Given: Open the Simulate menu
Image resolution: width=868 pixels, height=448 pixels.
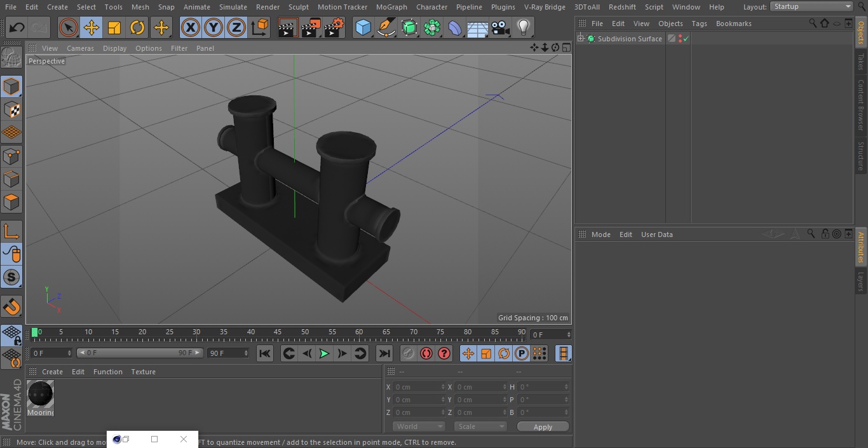Looking at the screenshot, I should click(233, 7).
